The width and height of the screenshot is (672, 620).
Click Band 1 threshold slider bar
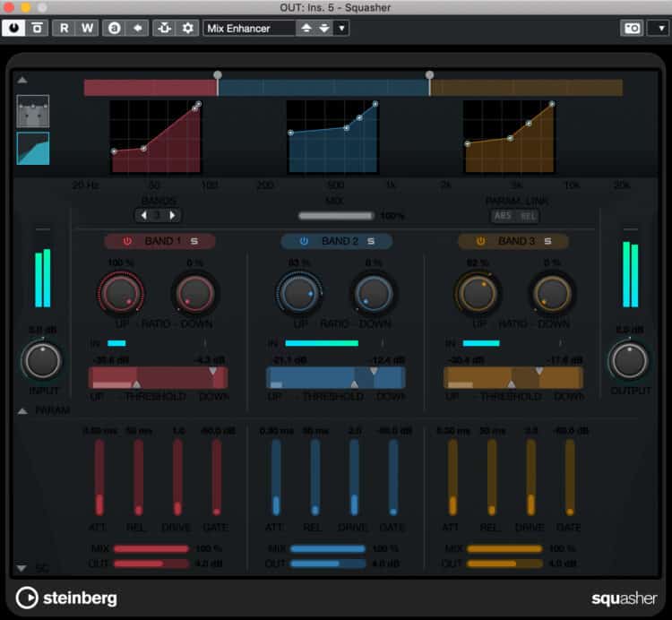click(x=158, y=378)
